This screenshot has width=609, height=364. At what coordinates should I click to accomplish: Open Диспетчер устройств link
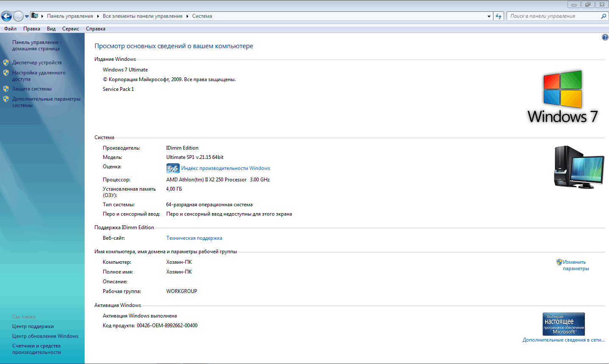click(37, 63)
